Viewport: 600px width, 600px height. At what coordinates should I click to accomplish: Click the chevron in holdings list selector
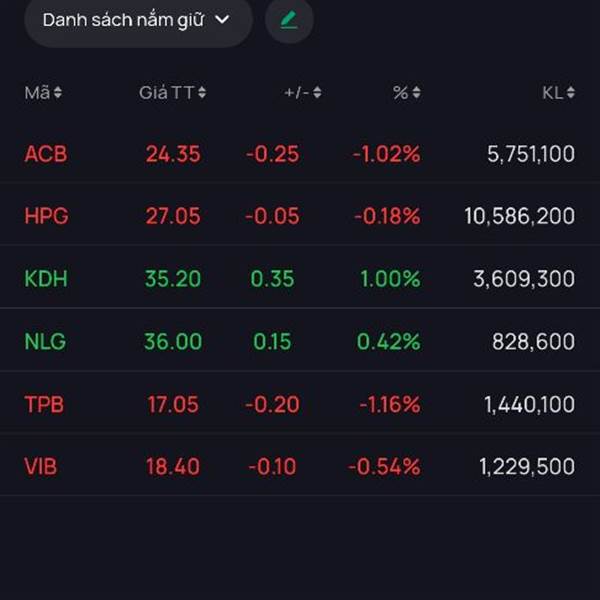[222, 20]
